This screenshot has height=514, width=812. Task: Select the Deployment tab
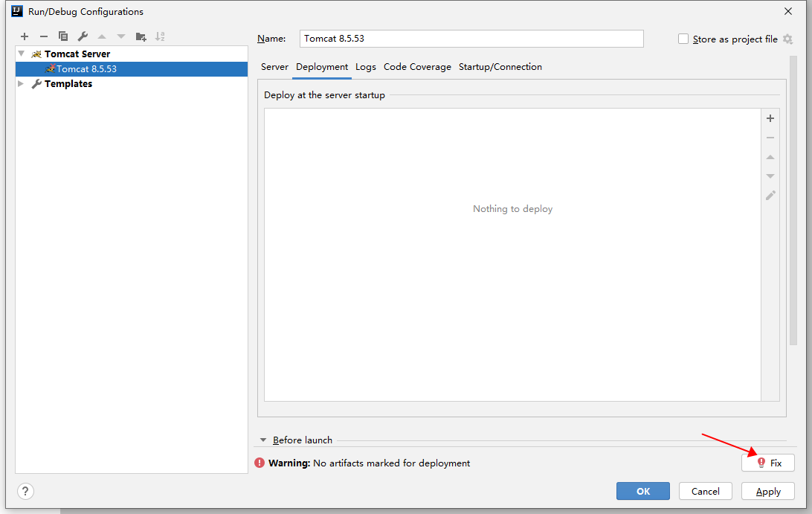322,67
